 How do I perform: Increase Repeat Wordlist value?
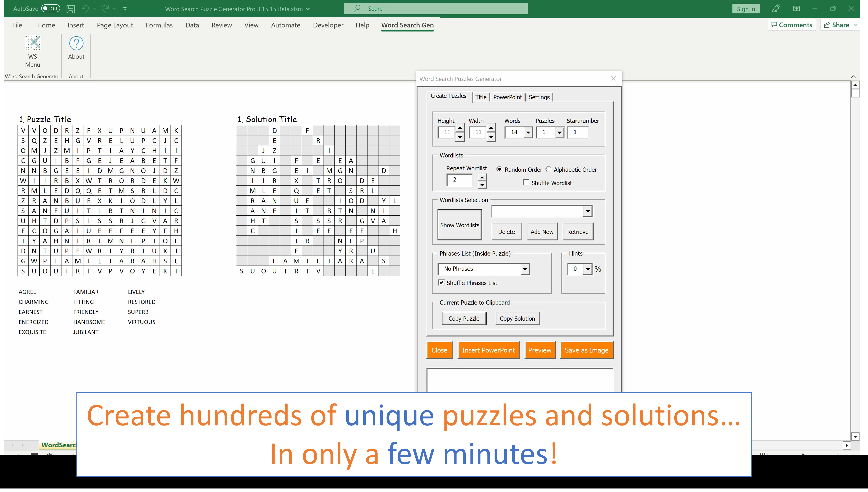482,177
